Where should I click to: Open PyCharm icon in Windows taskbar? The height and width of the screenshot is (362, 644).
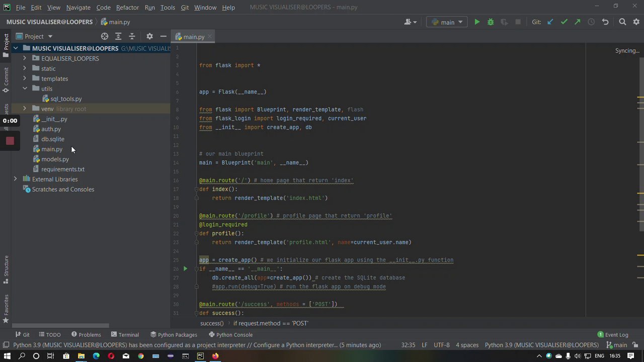pyautogui.click(x=200, y=356)
